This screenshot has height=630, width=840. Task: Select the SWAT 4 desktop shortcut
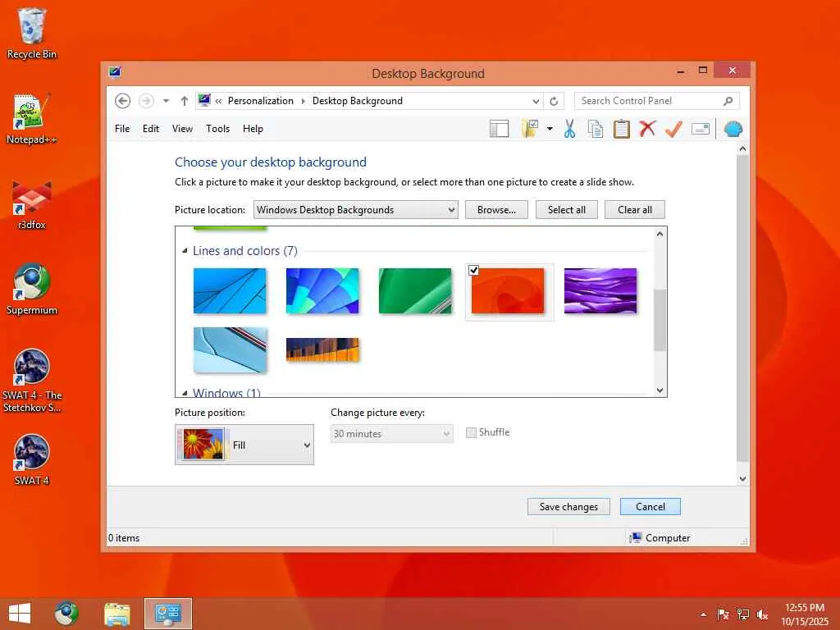32,460
